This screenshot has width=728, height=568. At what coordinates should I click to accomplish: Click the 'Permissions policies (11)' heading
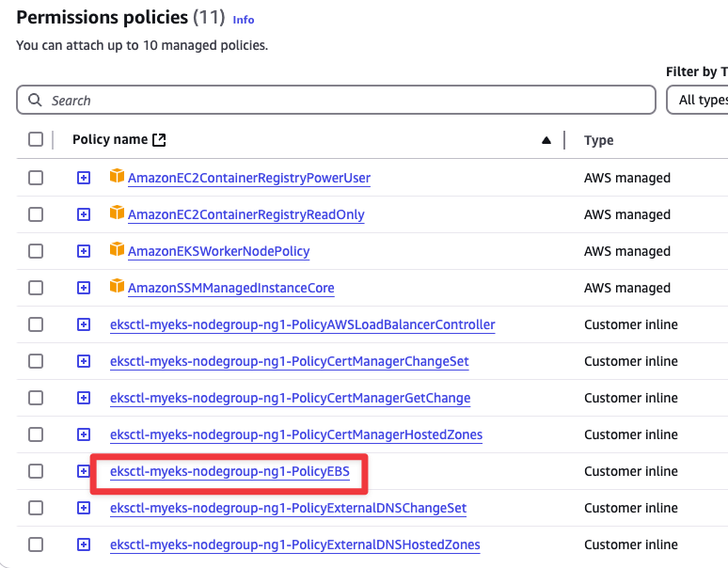coord(120,18)
